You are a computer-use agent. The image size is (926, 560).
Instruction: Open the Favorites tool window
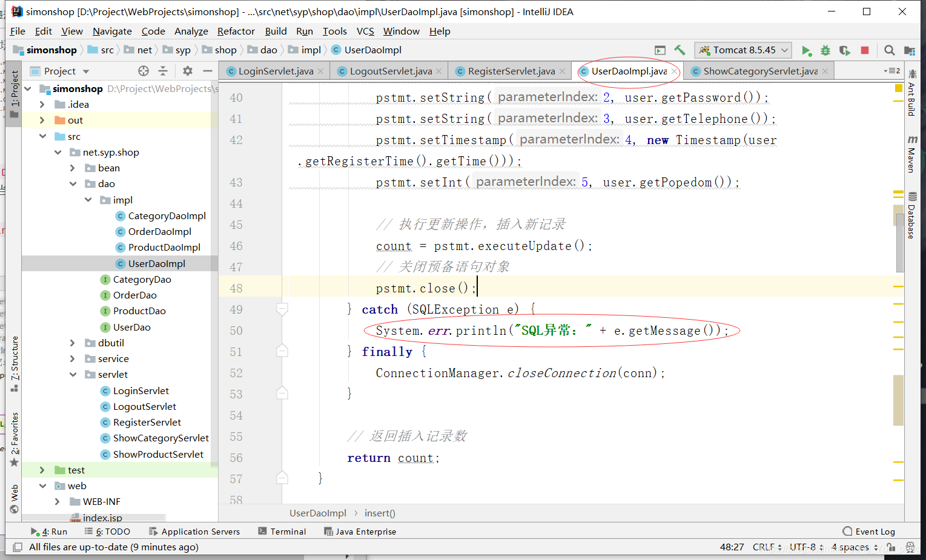(x=15, y=439)
